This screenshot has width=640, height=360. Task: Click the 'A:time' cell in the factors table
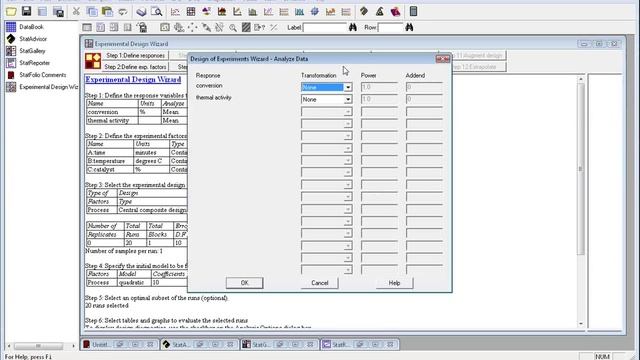point(110,152)
